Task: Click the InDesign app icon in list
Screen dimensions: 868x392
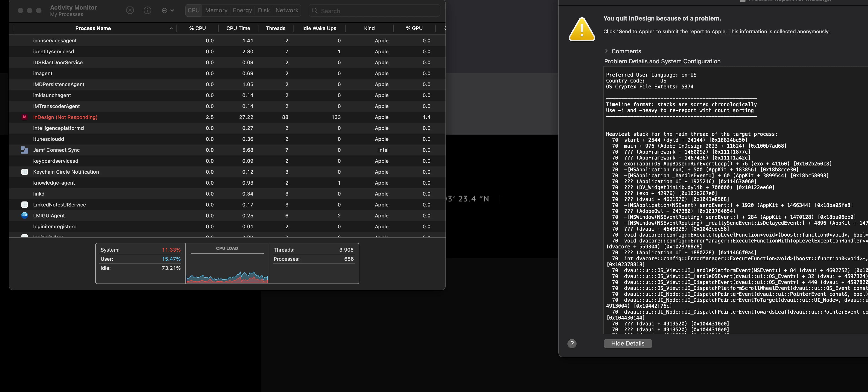Action: [x=24, y=117]
